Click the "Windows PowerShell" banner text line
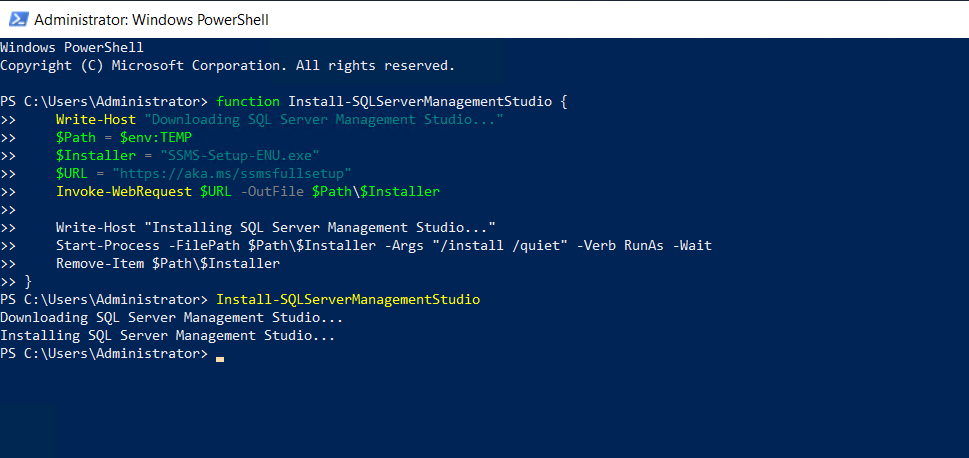This screenshot has width=969, height=458. pos(72,47)
